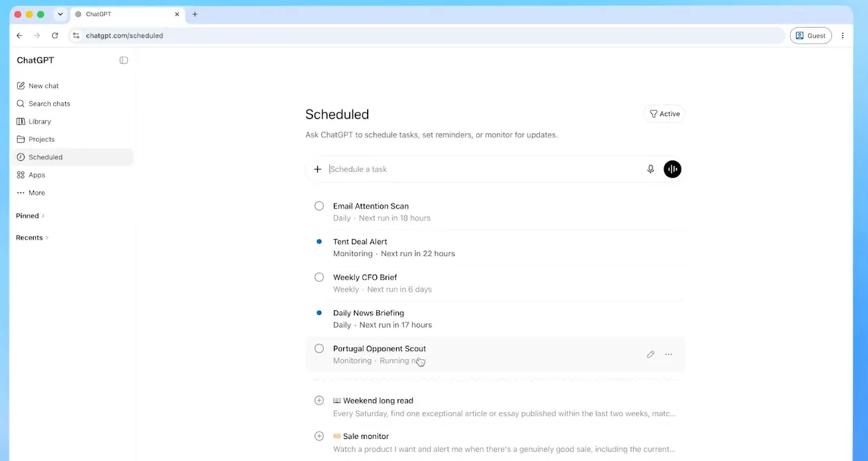Image resolution: width=868 pixels, height=461 pixels.
Task: Open tab search dropdown arrow
Action: coord(60,14)
